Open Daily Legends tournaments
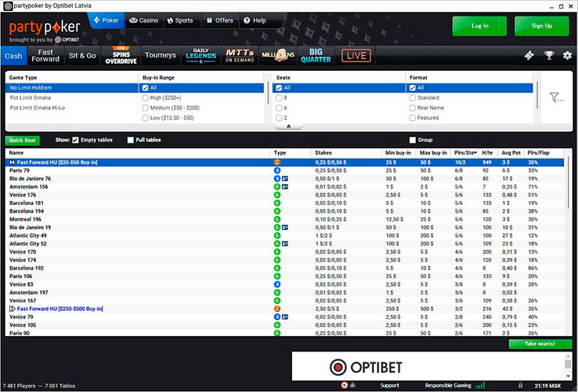Image resolution: width=578 pixels, height=392 pixels. click(199, 55)
